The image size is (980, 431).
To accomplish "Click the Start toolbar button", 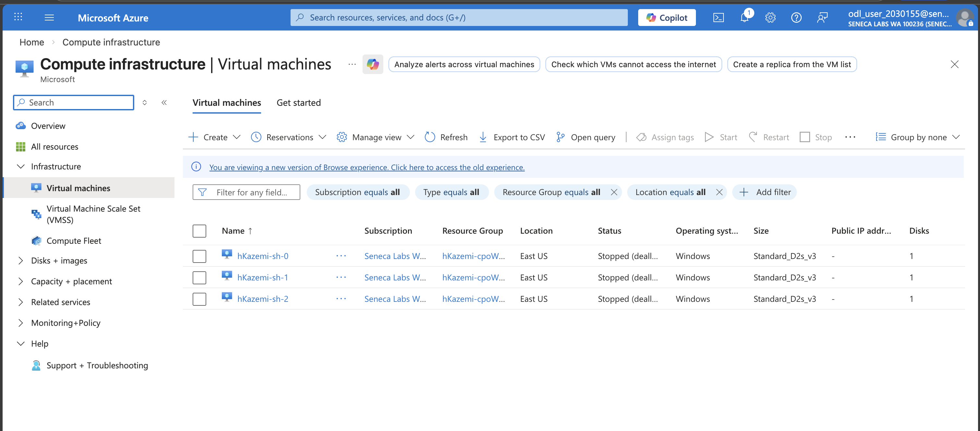I will [721, 137].
